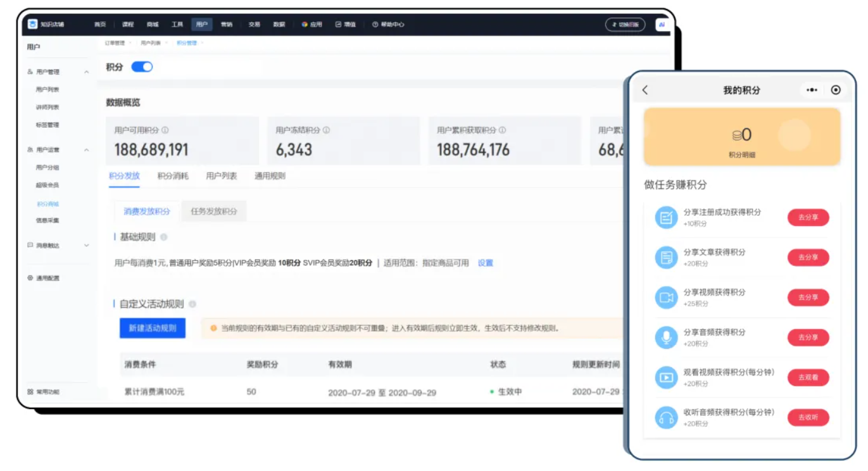Viewport: 868px width, 471px height.
Task: Click the 订单管理 breadcrumb tab
Action: click(115, 43)
